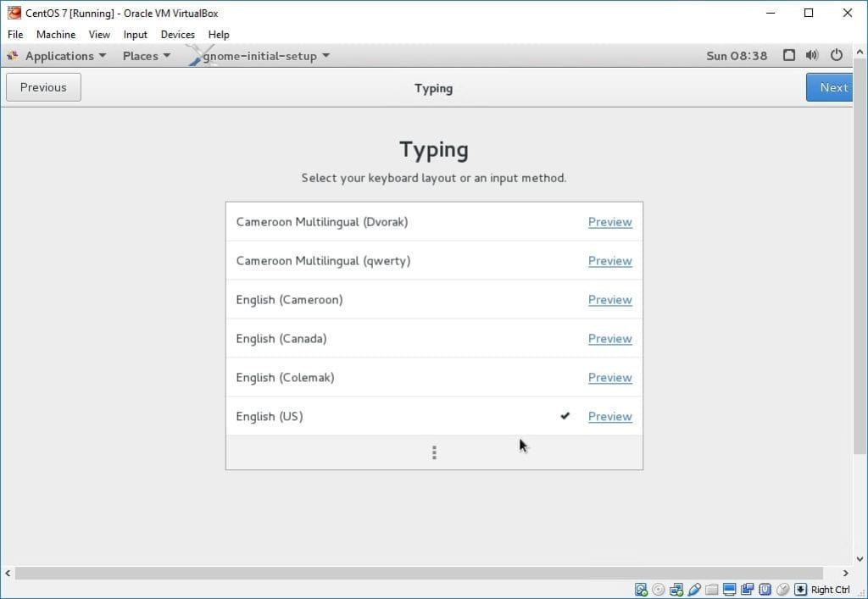Preview the English (US) keyboard layout
Viewport: 868px width, 599px height.
[609, 417]
